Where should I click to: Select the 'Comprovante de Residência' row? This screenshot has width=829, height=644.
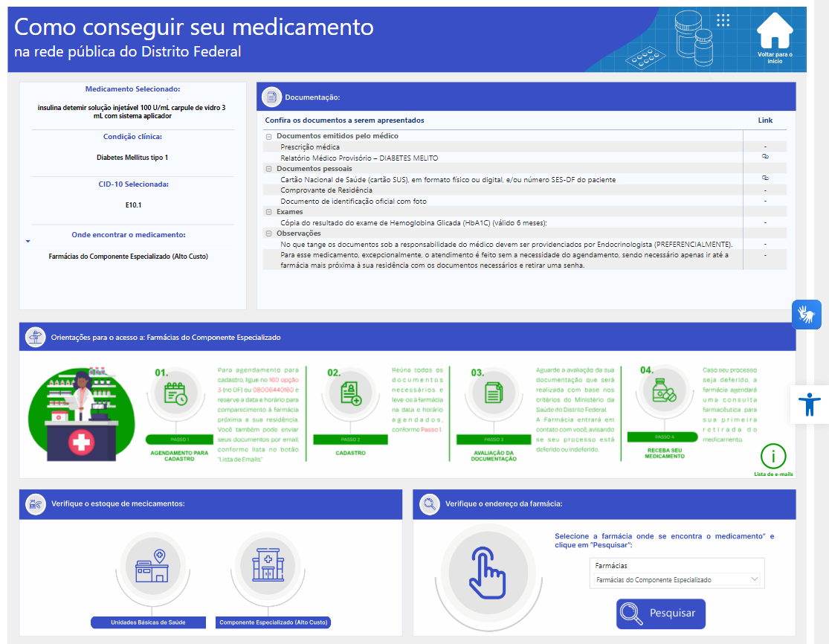tap(524, 190)
